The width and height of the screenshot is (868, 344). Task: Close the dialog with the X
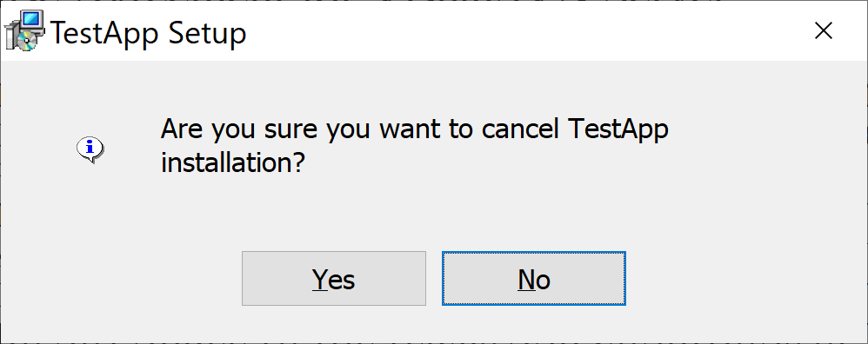pyautogui.click(x=824, y=31)
